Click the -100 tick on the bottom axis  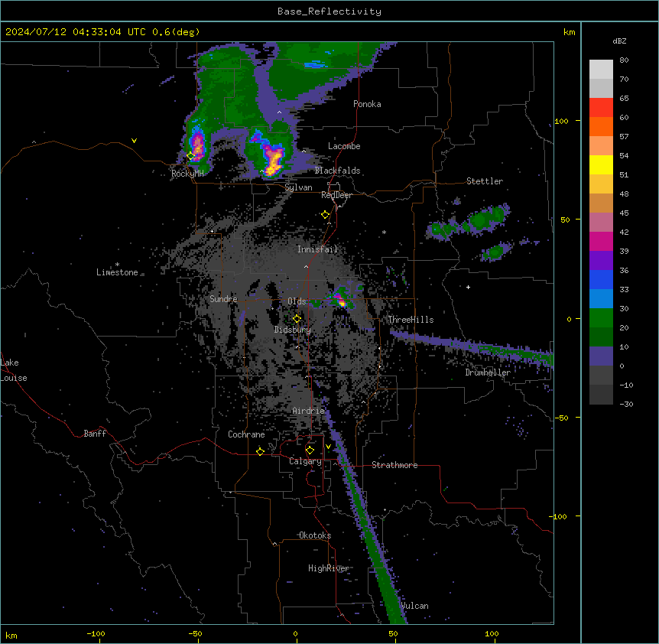[96, 633]
